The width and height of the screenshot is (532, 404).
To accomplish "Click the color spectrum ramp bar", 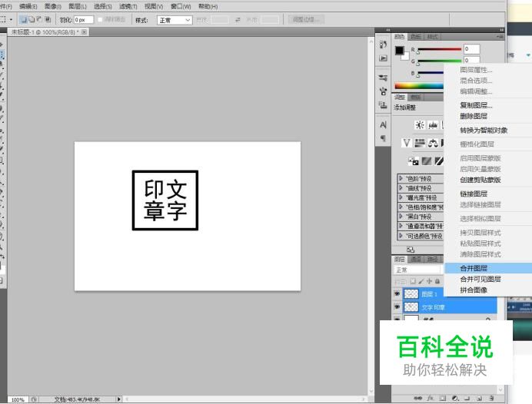I will point(419,85).
